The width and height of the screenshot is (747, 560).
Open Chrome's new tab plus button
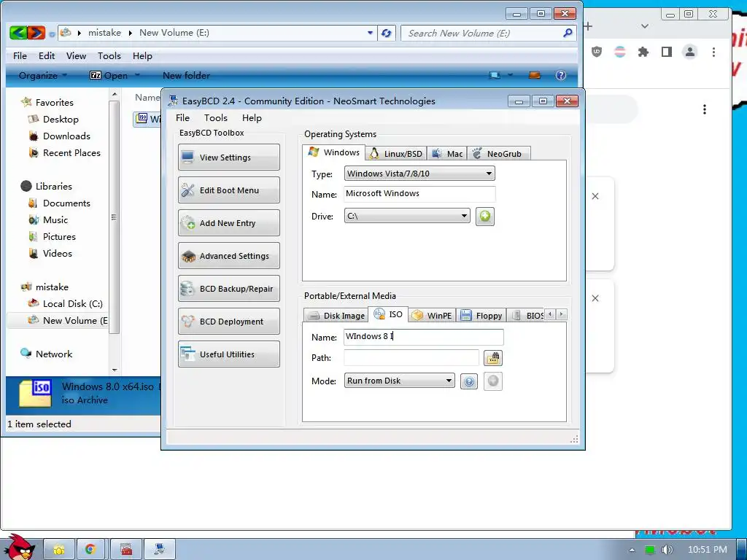coord(589,26)
